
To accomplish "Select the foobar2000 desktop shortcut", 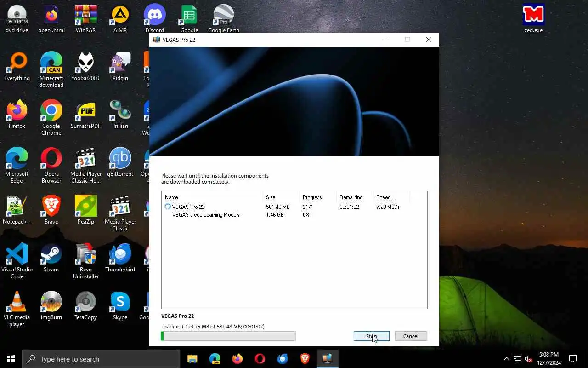I will click(86, 67).
